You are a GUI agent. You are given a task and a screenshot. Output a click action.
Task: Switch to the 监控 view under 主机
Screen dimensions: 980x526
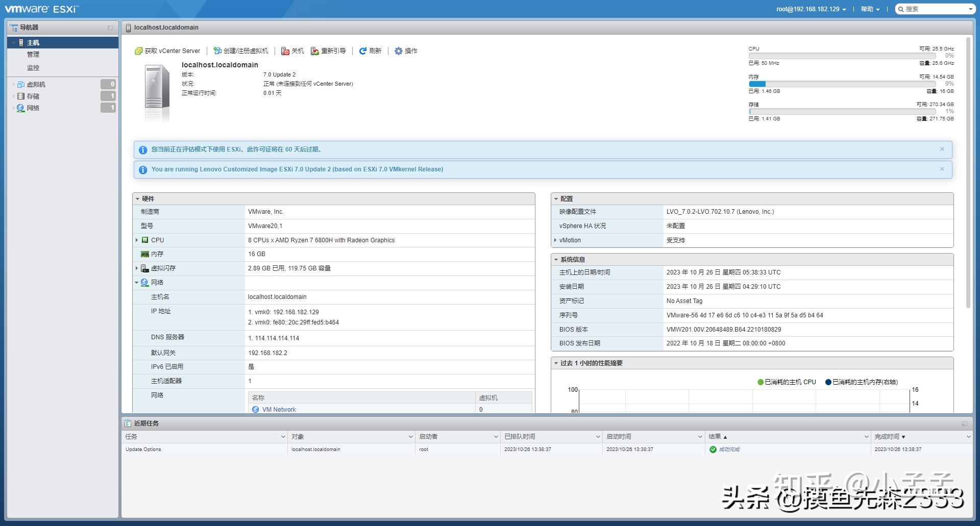[32, 67]
